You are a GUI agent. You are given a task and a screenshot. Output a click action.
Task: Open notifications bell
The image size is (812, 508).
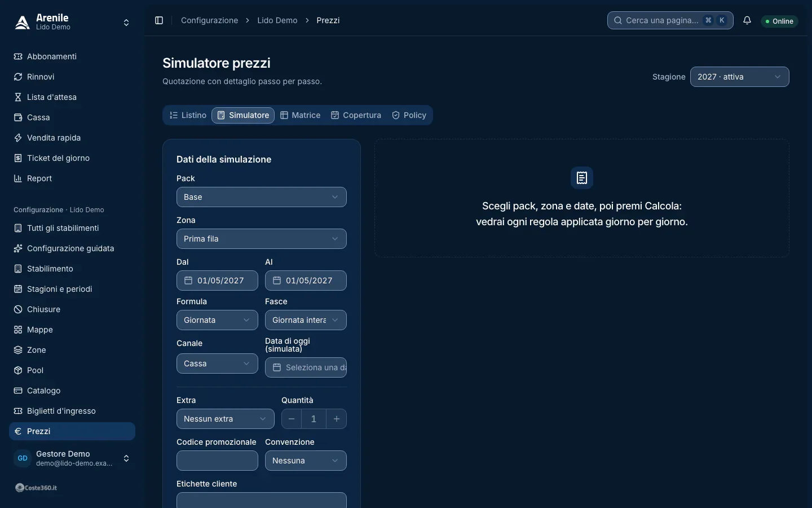tap(747, 20)
